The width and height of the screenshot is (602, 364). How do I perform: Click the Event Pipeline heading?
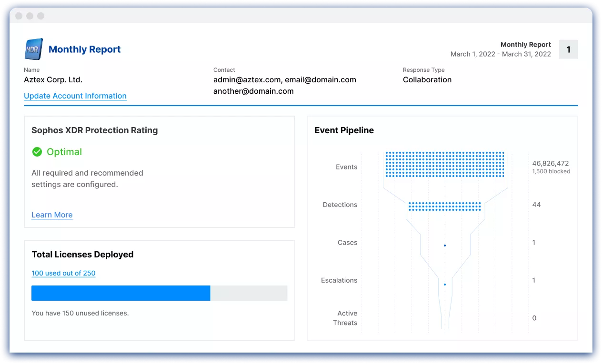tap(344, 130)
